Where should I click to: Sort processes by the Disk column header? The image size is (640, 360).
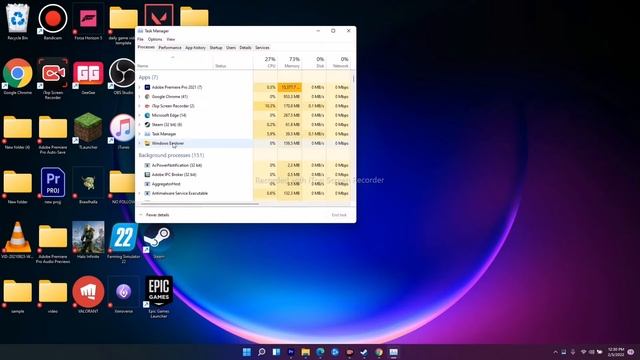click(x=314, y=62)
